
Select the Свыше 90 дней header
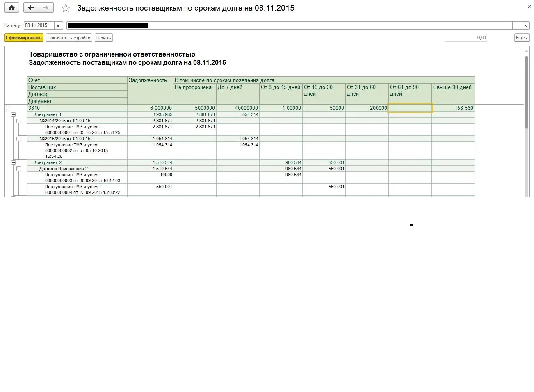point(453,94)
